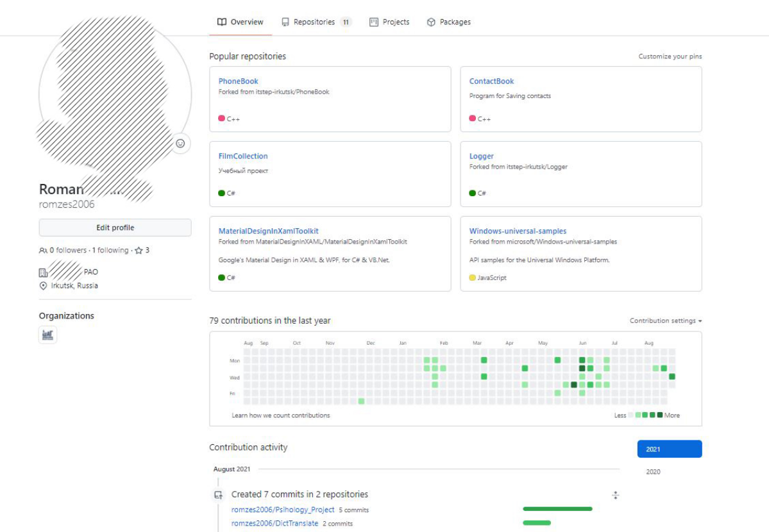Switch to the Repositories tab
This screenshot has height=532, width=769.
click(x=314, y=22)
